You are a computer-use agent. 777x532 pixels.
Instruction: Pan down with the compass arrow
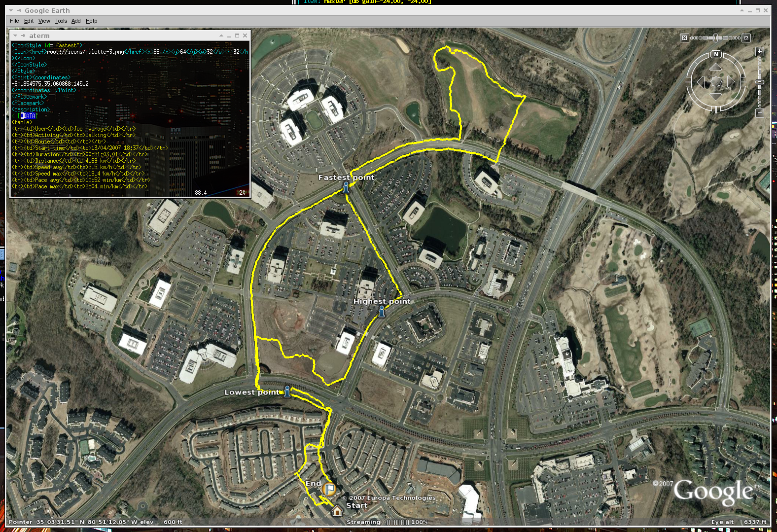tap(716, 96)
